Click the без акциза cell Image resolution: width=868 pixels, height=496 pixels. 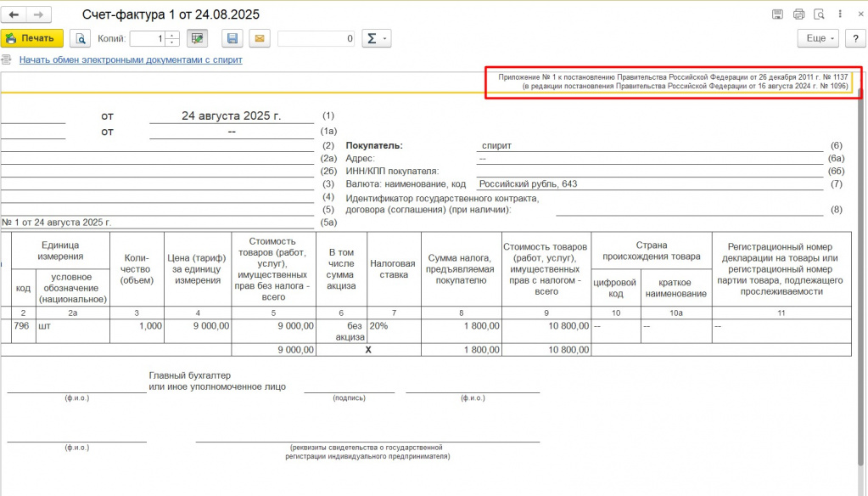pyautogui.click(x=342, y=331)
